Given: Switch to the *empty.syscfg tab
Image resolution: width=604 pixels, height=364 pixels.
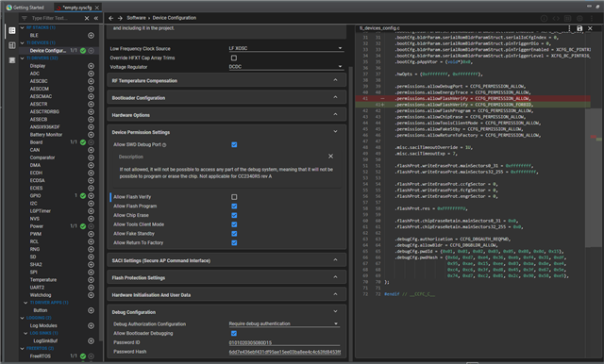Looking at the screenshot, I should click(x=76, y=8).
